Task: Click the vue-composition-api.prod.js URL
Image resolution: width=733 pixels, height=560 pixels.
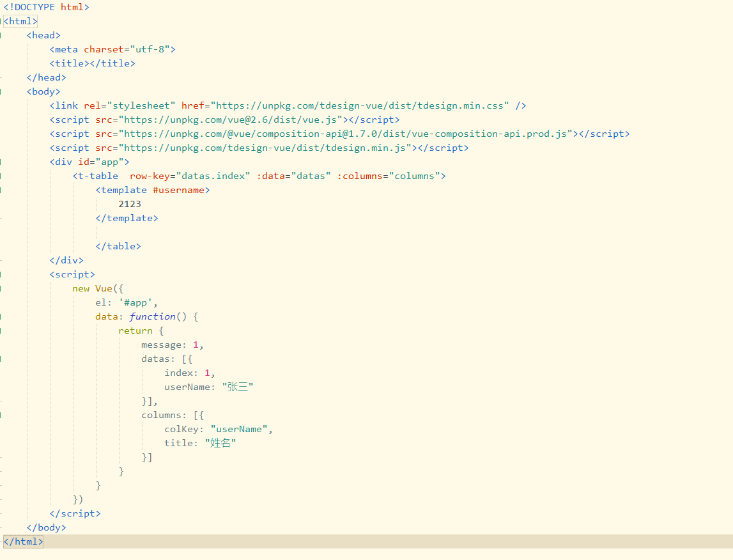Action: point(346,134)
